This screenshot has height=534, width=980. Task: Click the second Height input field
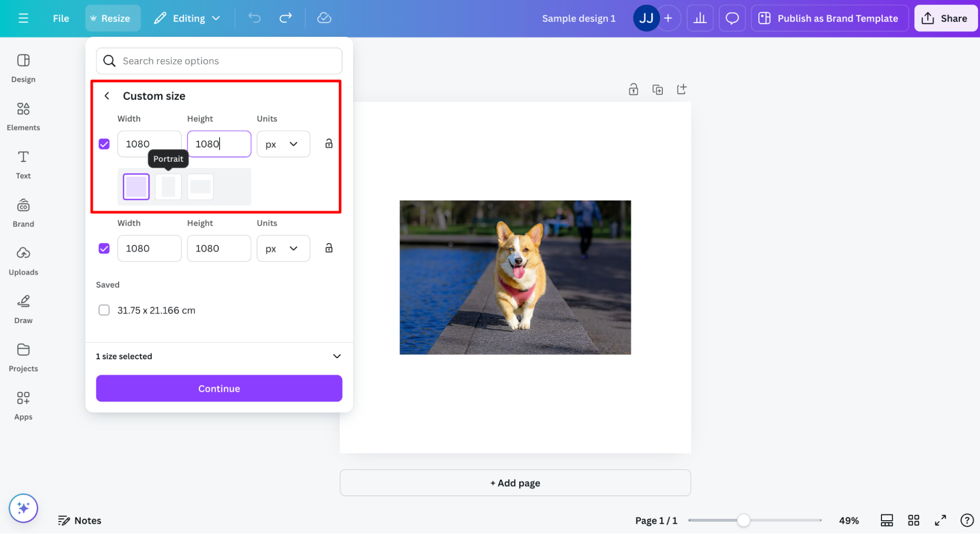pos(219,249)
